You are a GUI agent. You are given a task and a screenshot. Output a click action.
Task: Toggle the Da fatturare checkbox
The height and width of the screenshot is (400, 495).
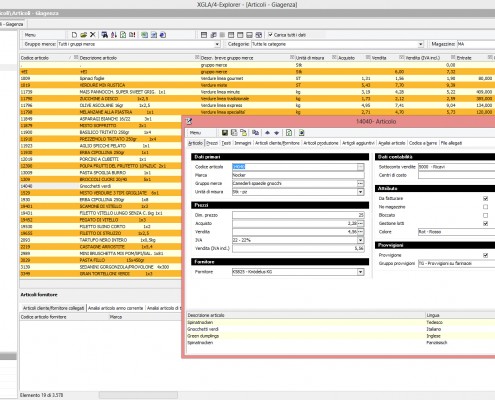click(x=485, y=198)
